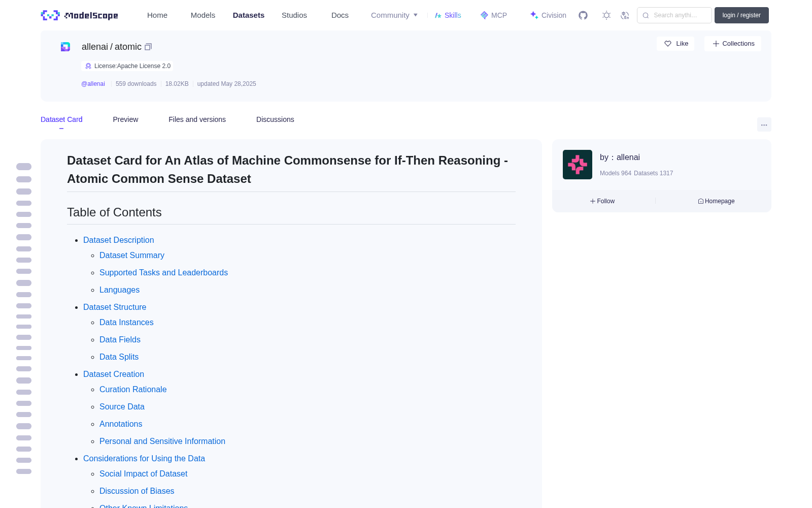The height and width of the screenshot is (508, 812).
Task: Click the Skills navigation item
Action: 448,15
